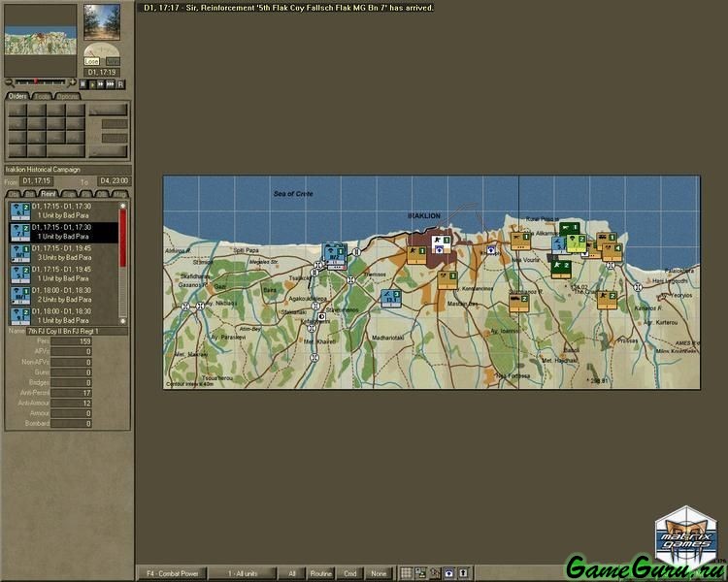Select tan infantry unit near The Charlies

pyautogui.click(x=607, y=300)
